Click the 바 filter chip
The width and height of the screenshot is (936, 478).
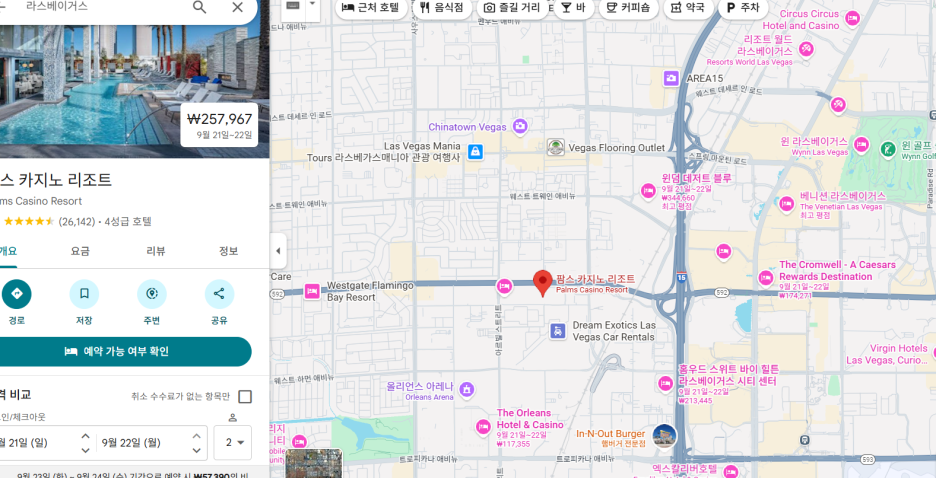pyautogui.click(x=574, y=8)
